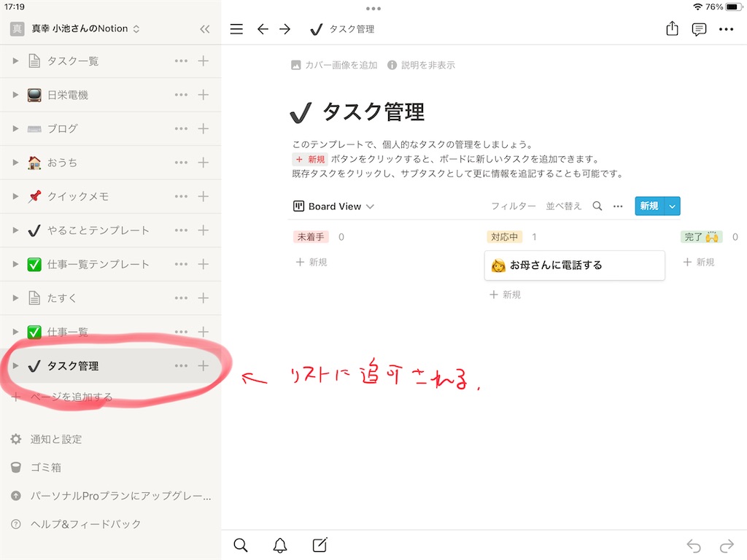Screen dimensions: 747x560
Task: Open the お母さんに電話する card
Action: [575, 265]
